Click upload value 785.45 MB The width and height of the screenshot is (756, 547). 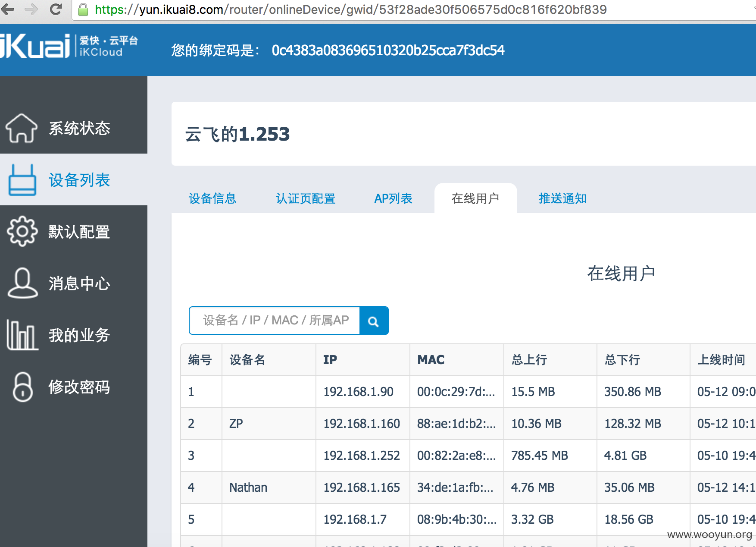pyautogui.click(x=540, y=456)
